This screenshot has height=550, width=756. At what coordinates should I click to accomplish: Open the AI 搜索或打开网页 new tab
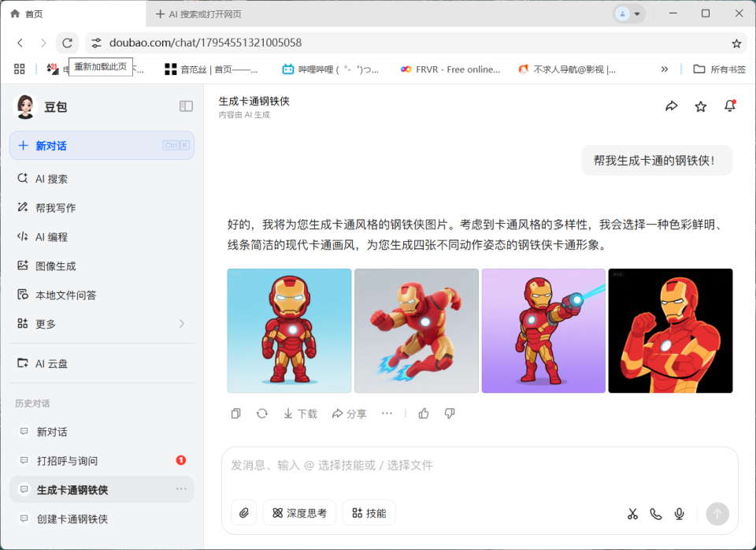pyautogui.click(x=198, y=14)
